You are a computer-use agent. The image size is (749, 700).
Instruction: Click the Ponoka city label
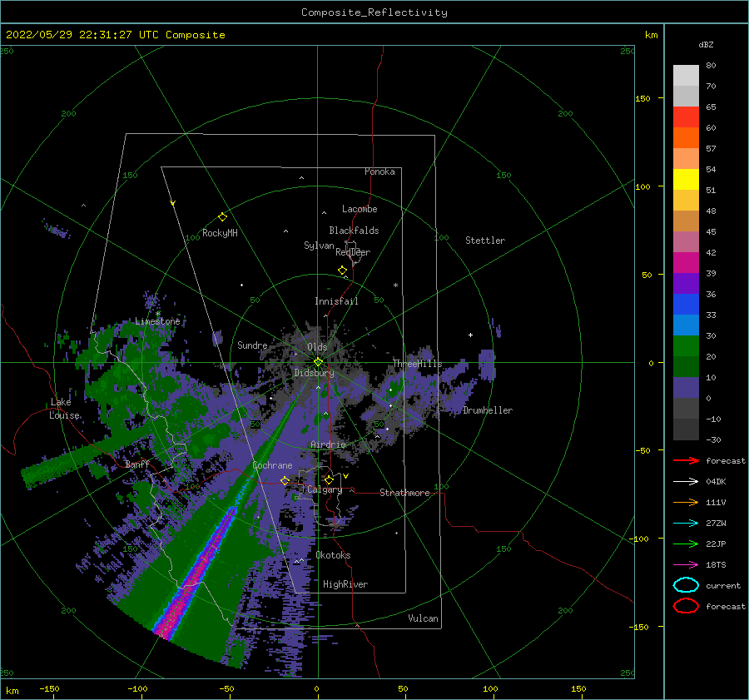point(379,171)
